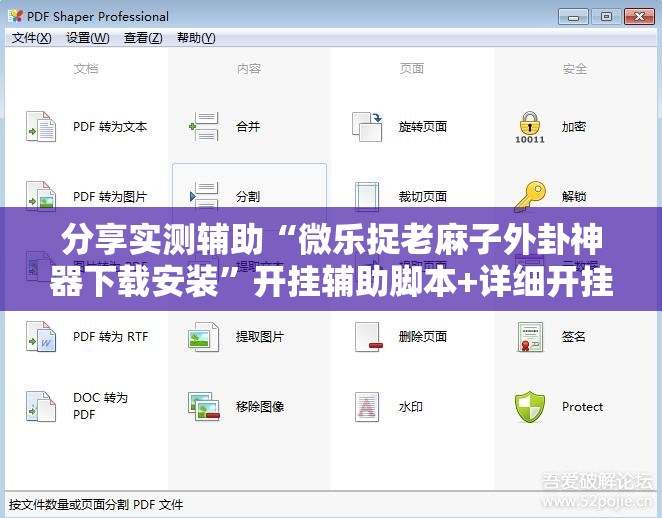The height and width of the screenshot is (518, 662).
Task: Click the 旋转页面 rotate icon
Action: tap(366, 127)
